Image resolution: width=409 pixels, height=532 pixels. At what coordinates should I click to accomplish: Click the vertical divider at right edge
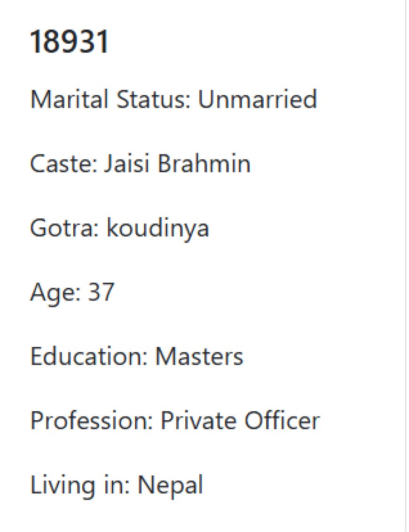click(x=406, y=266)
